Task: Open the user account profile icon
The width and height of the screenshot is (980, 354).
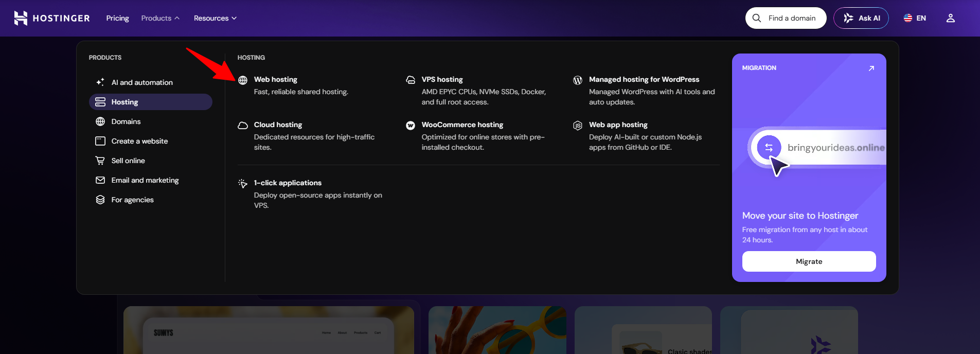Action: point(951,18)
